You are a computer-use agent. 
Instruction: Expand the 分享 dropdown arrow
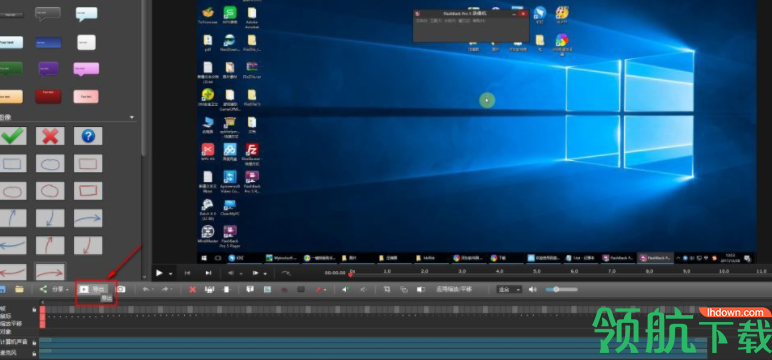[x=66, y=290]
